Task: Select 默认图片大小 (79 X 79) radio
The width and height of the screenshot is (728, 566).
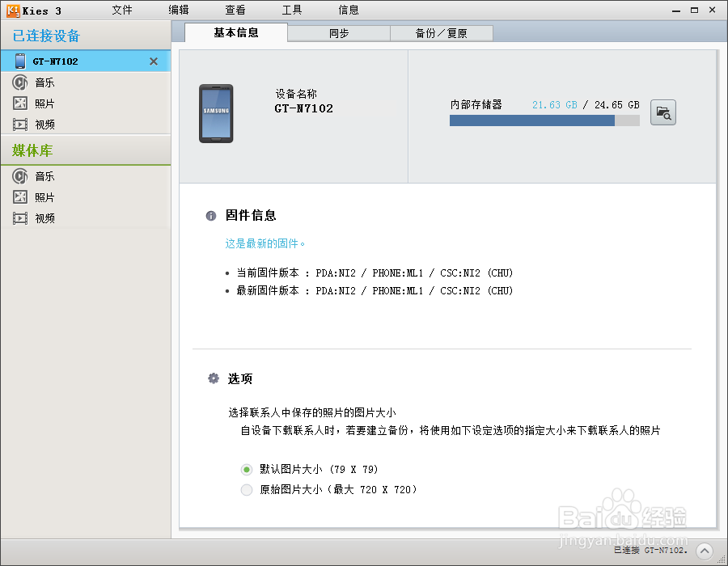Action: [x=247, y=470]
